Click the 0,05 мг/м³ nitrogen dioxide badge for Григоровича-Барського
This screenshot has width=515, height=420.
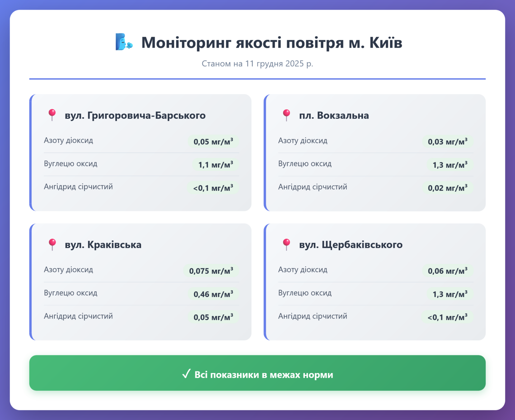pos(213,142)
